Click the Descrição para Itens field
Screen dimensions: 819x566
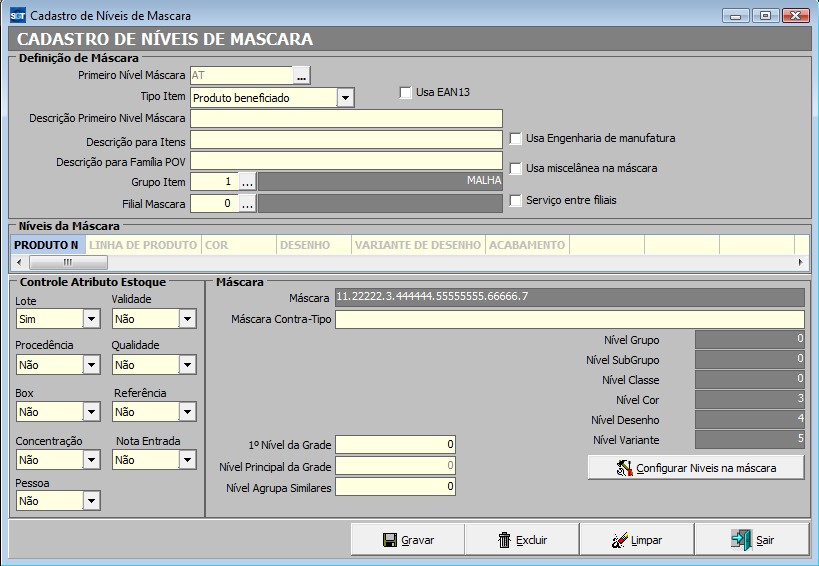[x=346, y=140]
